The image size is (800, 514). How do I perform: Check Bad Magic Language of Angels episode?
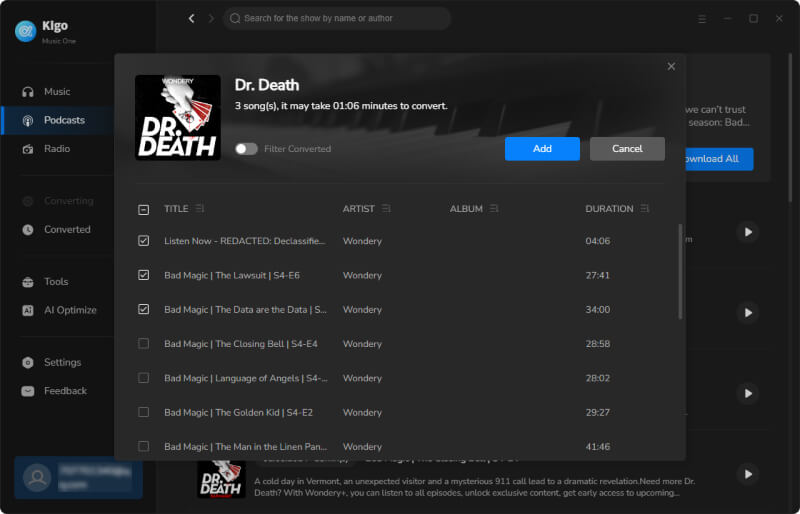tap(143, 378)
